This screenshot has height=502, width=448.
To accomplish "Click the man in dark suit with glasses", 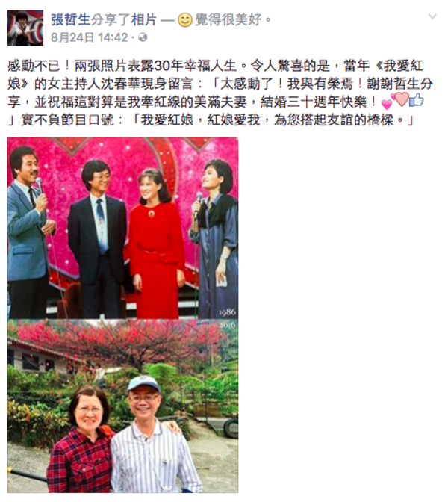I will point(98,238).
